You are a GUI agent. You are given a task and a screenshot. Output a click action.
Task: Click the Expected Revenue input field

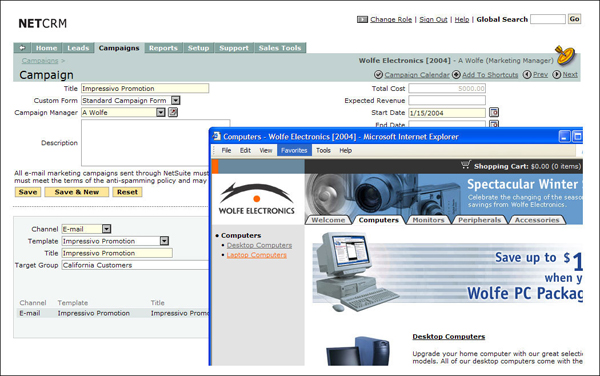click(x=447, y=100)
